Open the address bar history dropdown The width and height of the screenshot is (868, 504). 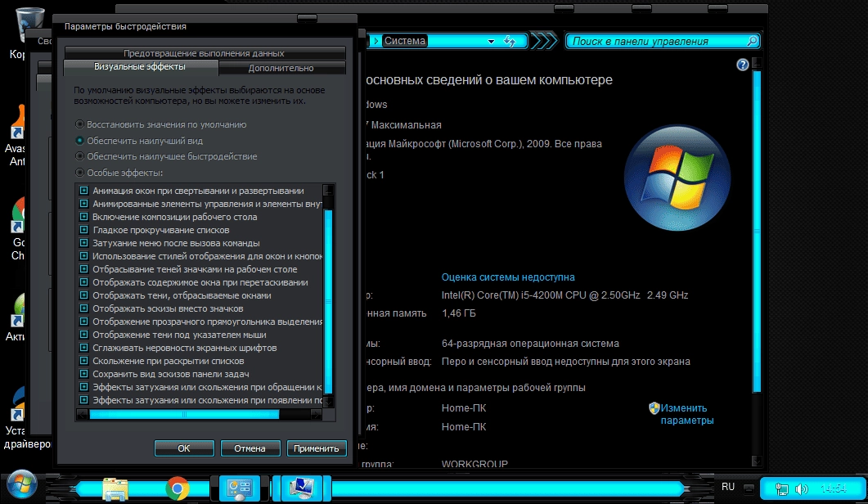[x=491, y=42]
